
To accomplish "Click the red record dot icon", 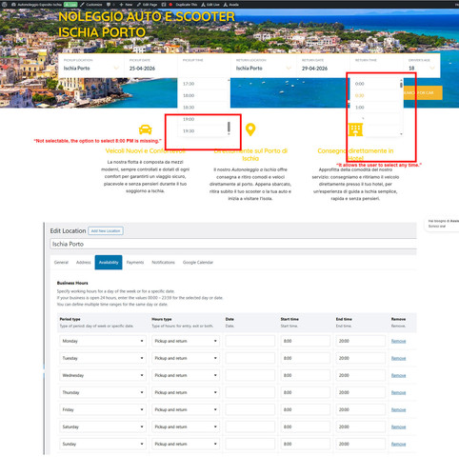I will click(x=170, y=5).
